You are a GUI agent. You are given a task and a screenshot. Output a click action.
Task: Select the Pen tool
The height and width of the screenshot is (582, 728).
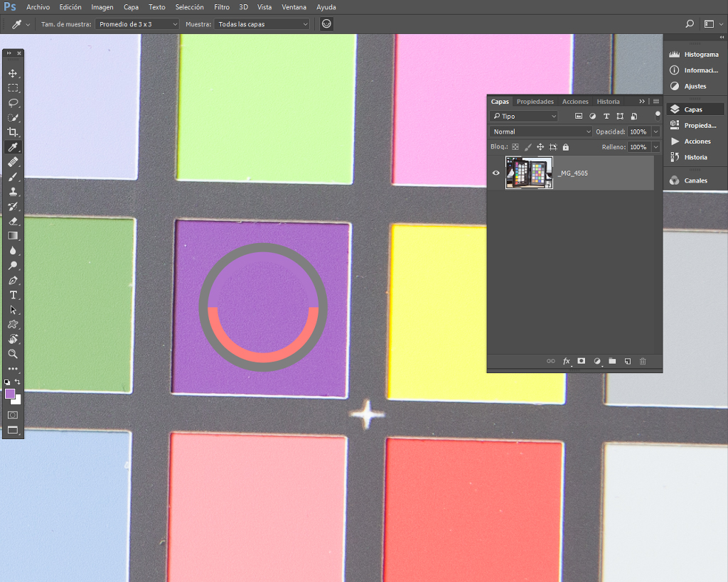(x=13, y=280)
